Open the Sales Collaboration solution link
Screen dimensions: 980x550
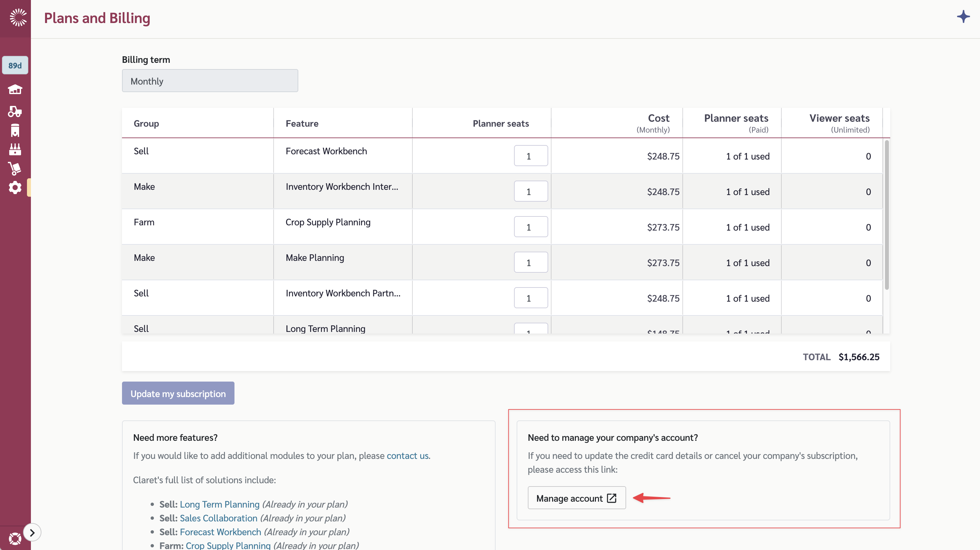pos(218,518)
